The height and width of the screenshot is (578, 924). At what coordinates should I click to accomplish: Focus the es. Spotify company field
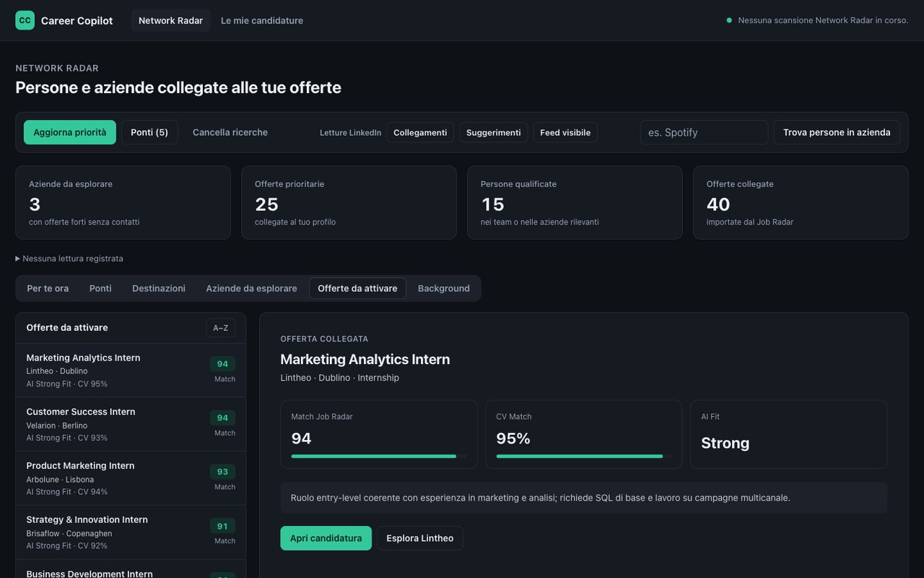click(704, 132)
